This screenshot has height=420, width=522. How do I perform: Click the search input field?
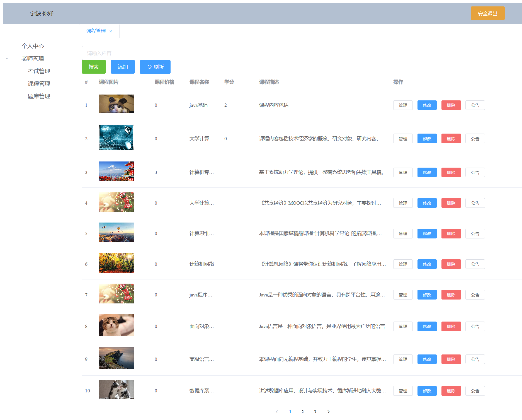[x=251, y=53]
